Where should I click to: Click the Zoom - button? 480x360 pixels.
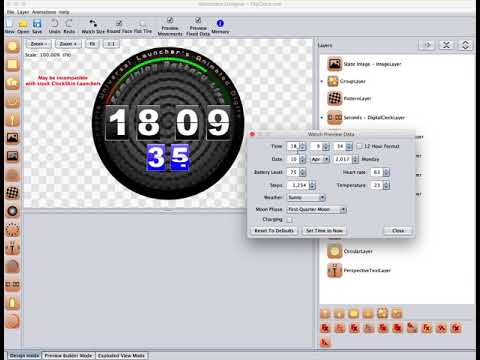pos(39,44)
